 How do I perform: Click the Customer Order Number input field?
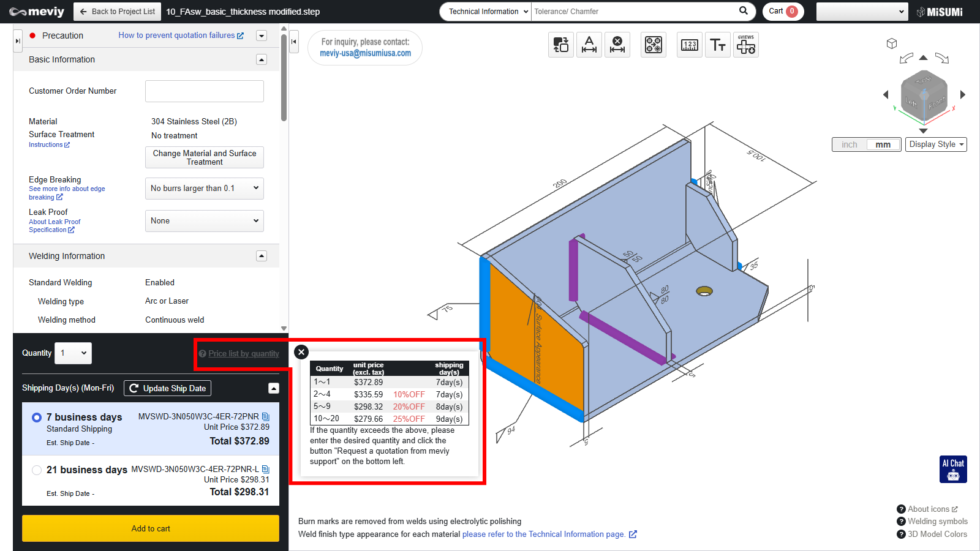point(204,91)
